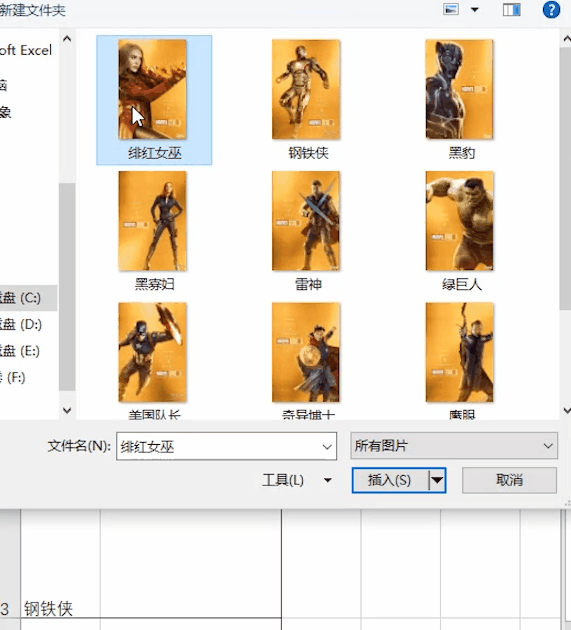Toggle the preview pane icon
Image resolution: width=571 pixels, height=630 pixels.
(x=512, y=10)
